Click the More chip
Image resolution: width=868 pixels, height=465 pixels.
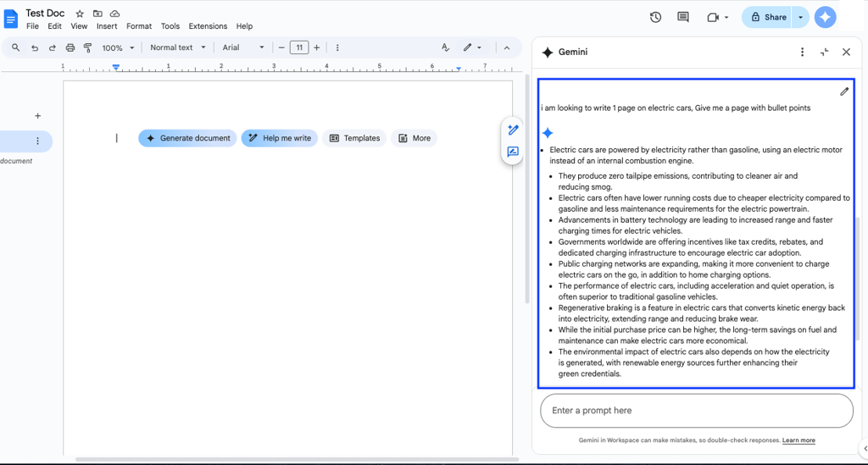pos(414,138)
